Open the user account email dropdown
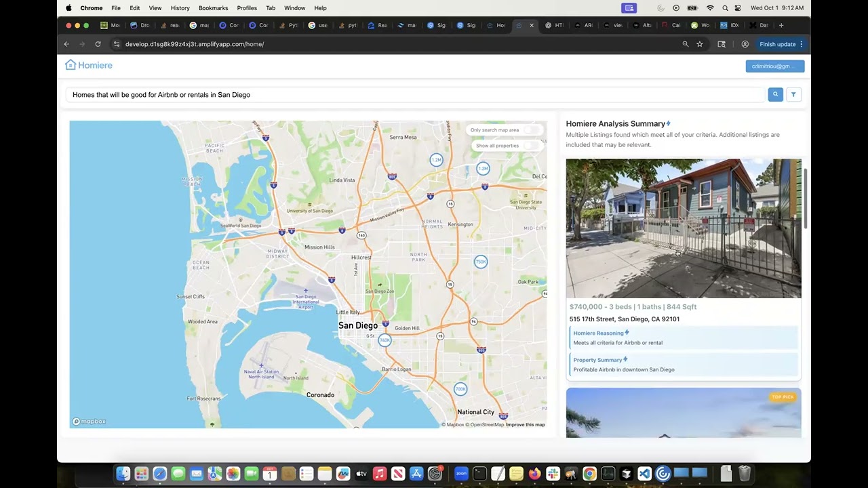 [775, 66]
